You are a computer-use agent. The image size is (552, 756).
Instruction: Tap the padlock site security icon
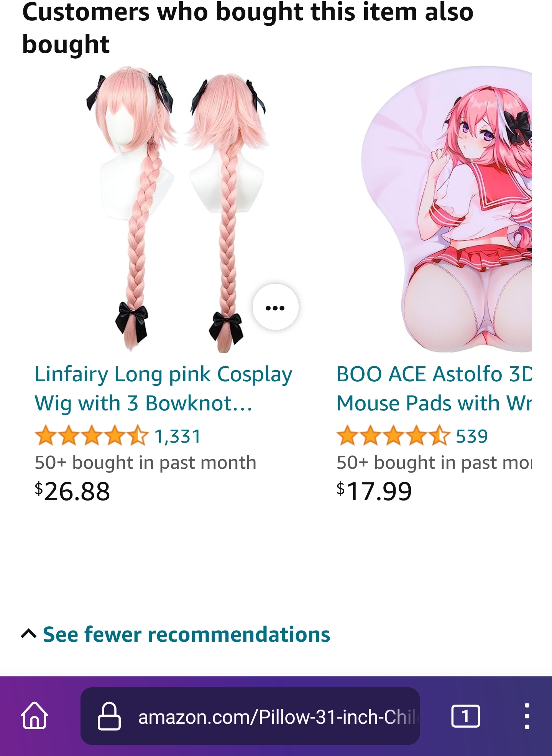coord(109,716)
